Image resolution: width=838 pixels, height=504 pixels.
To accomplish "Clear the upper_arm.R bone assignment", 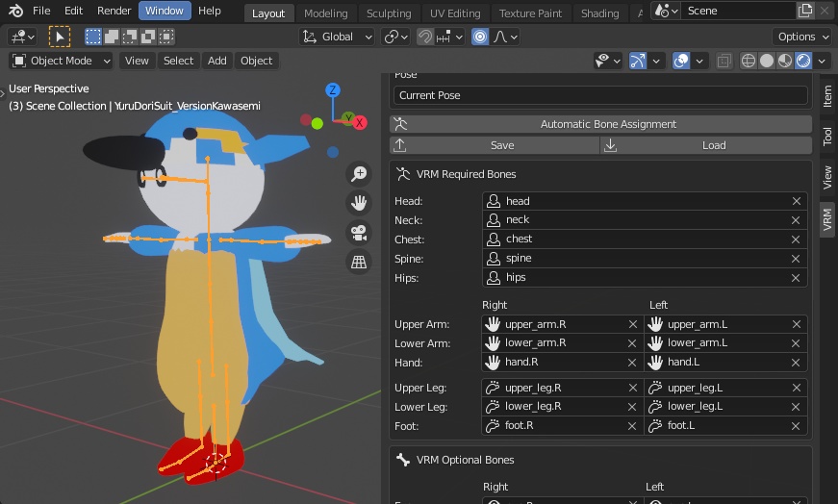I will point(633,324).
